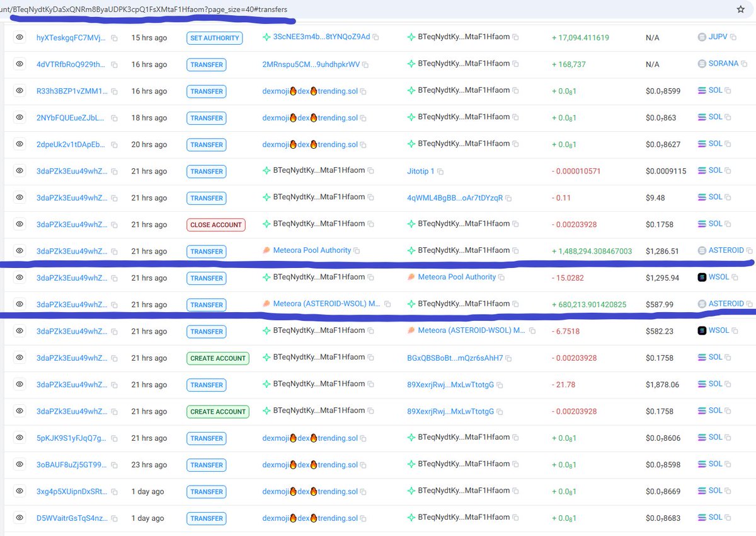The width and height of the screenshot is (756, 536).
Task: Click the SOL logo in $9.48 row
Action: (702, 197)
